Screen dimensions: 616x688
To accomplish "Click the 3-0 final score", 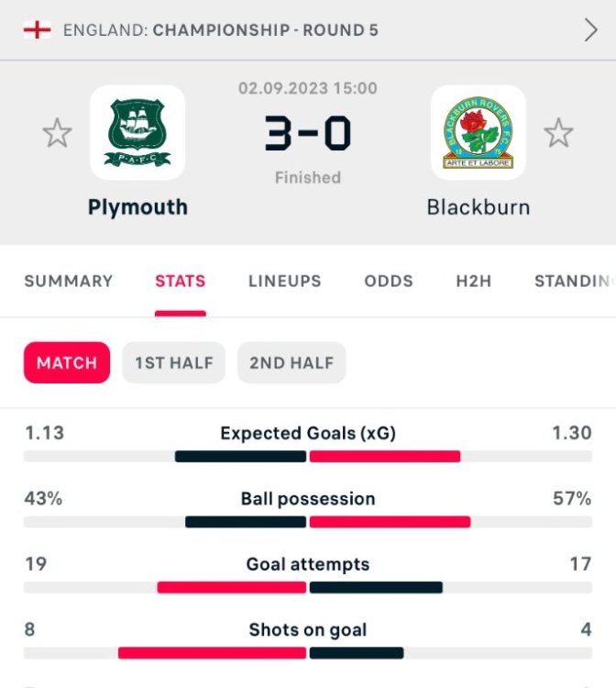I will click(308, 135).
